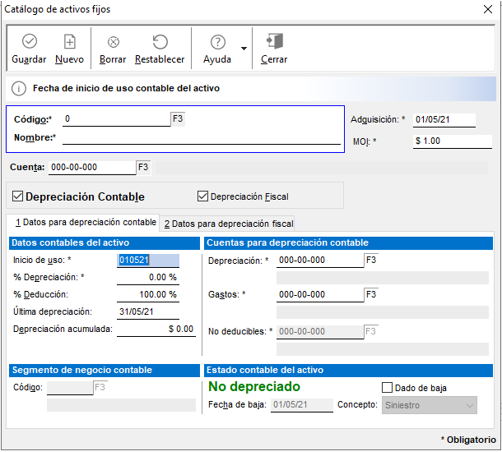Switch to Datos para depreciación fiscal tab
The width and height of the screenshot is (502, 452).
tap(228, 224)
